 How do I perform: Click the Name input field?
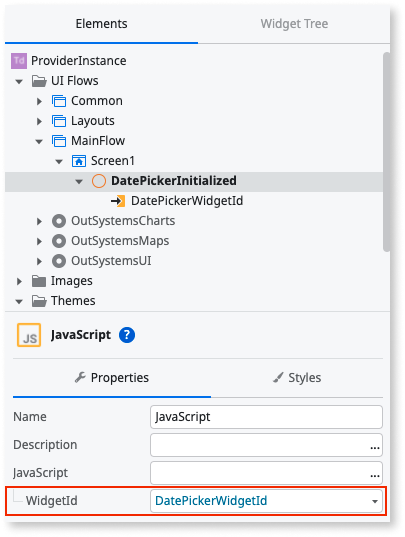[266, 417]
